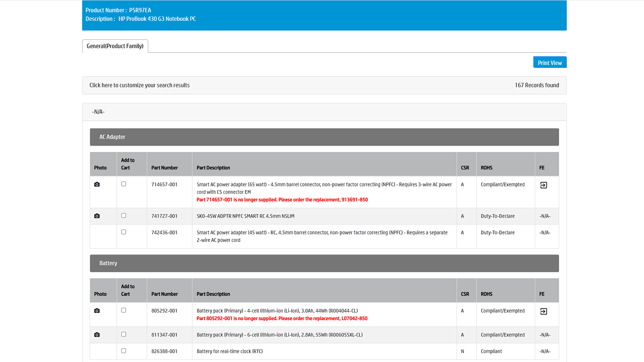The height and width of the screenshot is (362, 644).
Task: Click FE replacement icon for 714657-001
Action: click(x=544, y=185)
